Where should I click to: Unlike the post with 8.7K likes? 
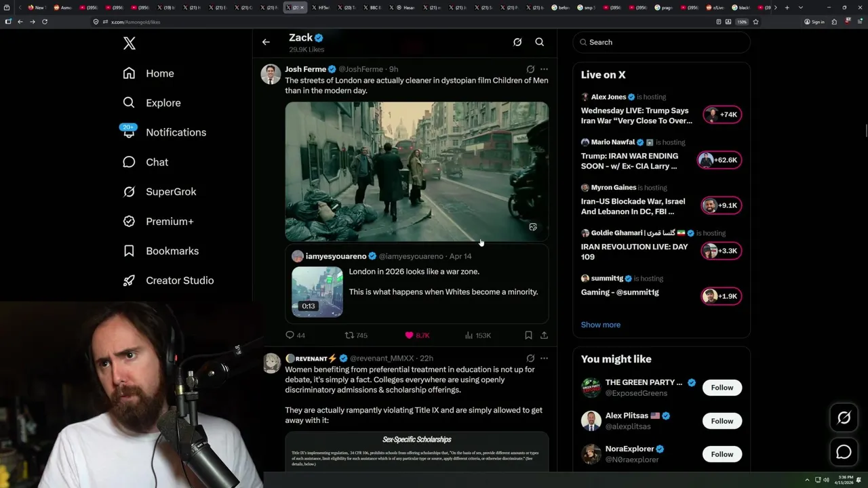pyautogui.click(x=417, y=335)
